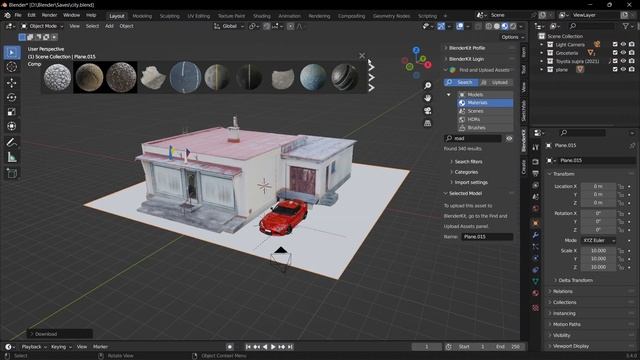
Task: Click the pan view hand icon
Action: (427, 98)
